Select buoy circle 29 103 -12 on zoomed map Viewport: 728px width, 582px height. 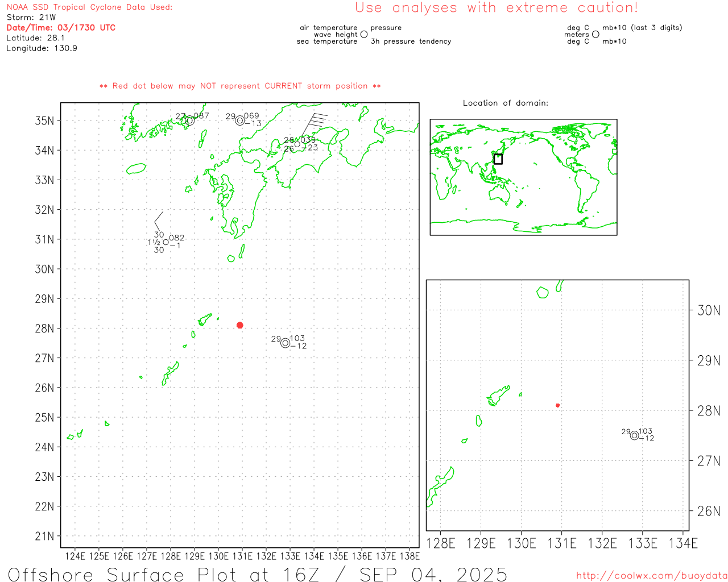tap(634, 435)
